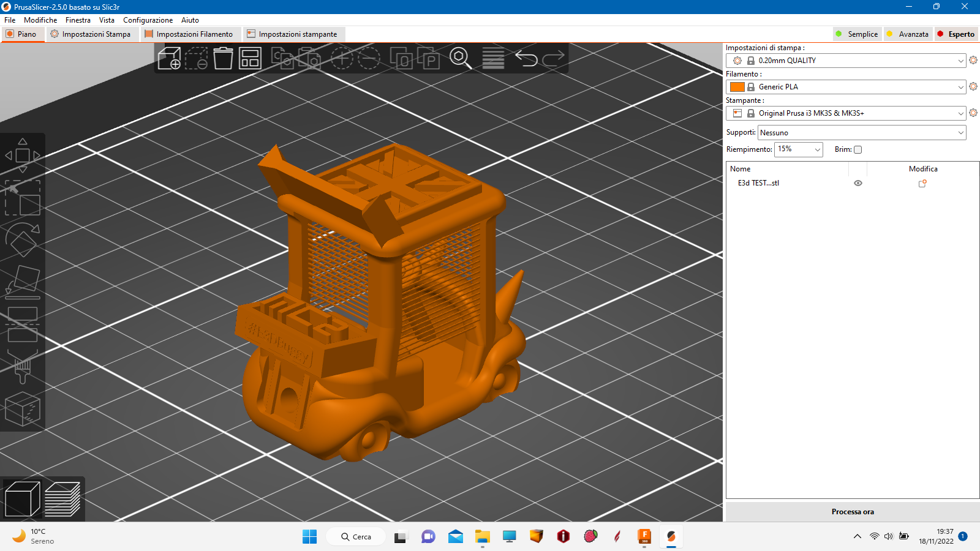
Task: Click the Processa ora button
Action: [852, 512]
